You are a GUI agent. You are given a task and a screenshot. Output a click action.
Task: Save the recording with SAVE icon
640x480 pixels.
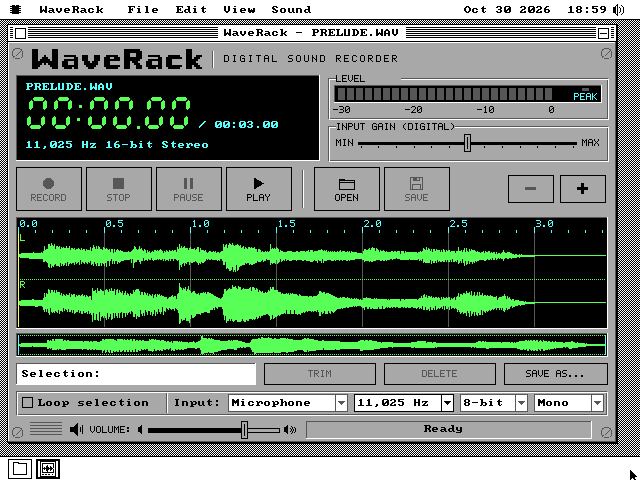tap(417, 189)
